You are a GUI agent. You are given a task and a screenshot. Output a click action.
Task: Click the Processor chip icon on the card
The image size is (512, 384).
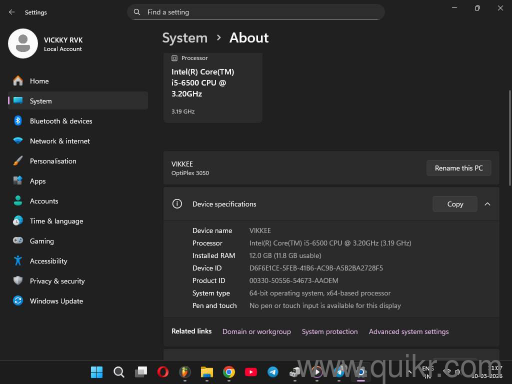[174, 58]
